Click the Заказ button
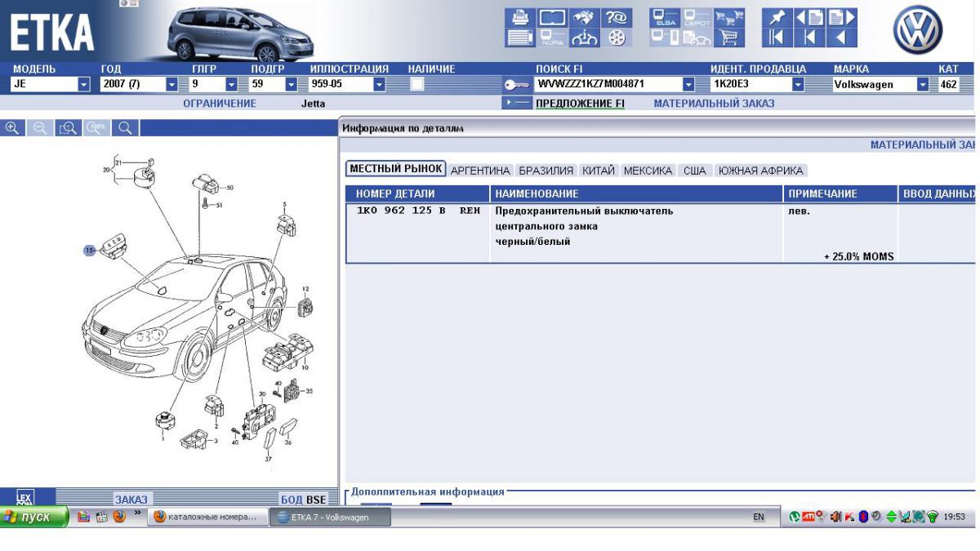980x551 pixels. point(131,499)
